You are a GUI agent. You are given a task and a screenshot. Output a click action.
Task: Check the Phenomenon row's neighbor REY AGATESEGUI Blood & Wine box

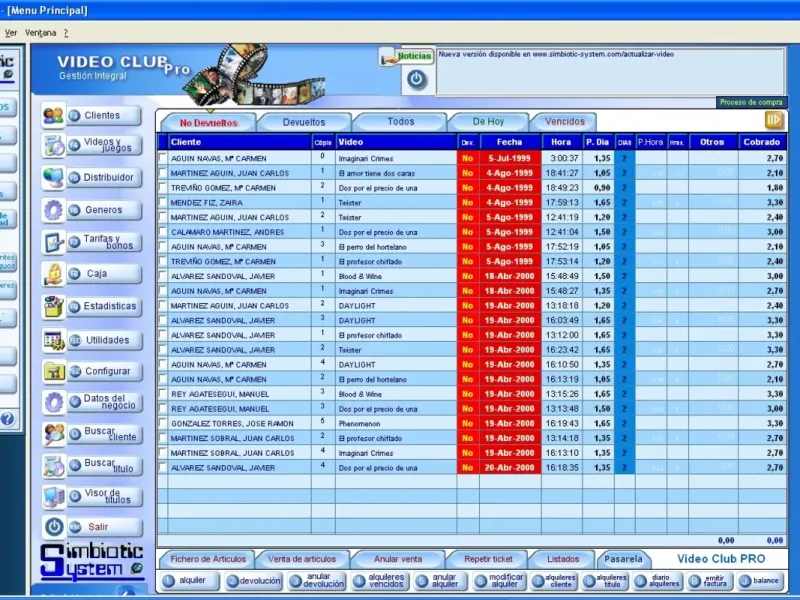pyautogui.click(x=162, y=394)
